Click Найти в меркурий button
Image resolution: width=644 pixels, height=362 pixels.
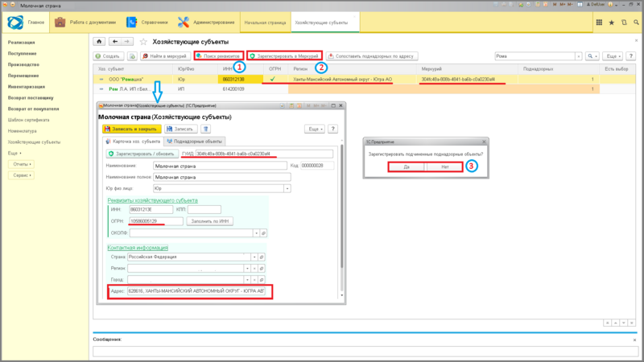(165, 56)
